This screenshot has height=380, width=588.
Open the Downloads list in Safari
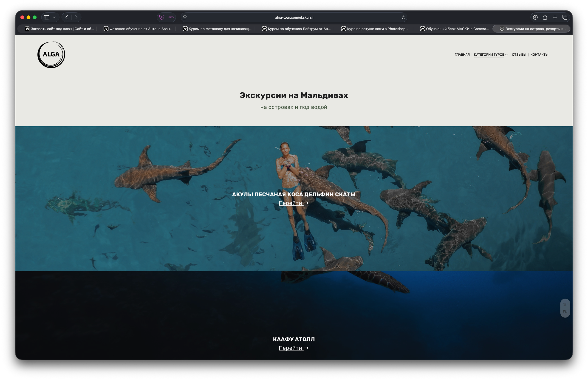click(535, 17)
